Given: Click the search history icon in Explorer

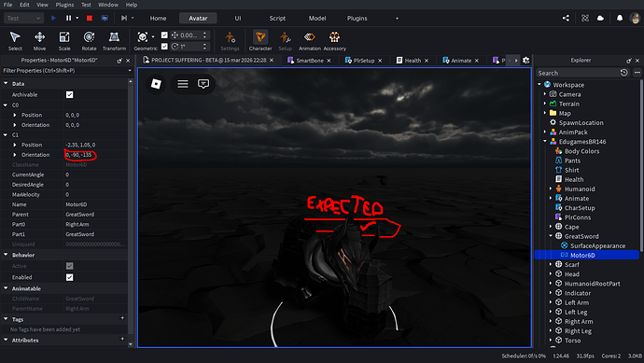Looking at the screenshot, I should pyautogui.click(x=623, y=73).
